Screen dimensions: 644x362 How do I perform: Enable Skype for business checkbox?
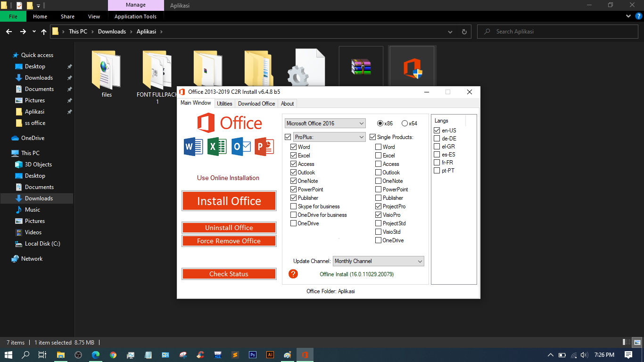click(294, 206)
